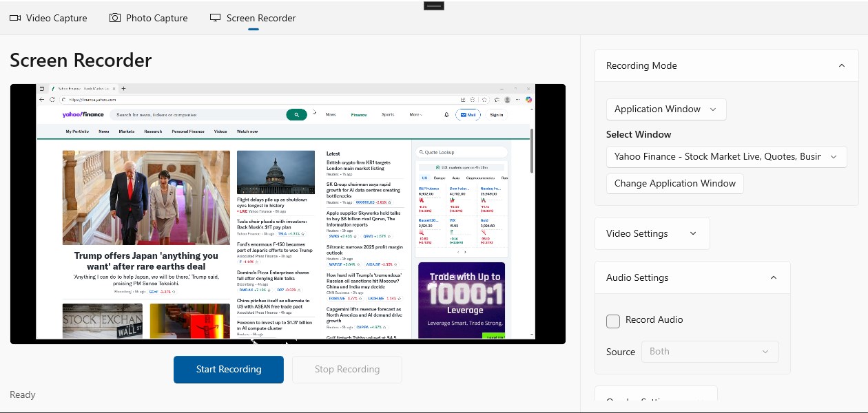The image size is (868, 413).
Task: Select the Video Capture camcorder icon
Action: coord(15,18)
